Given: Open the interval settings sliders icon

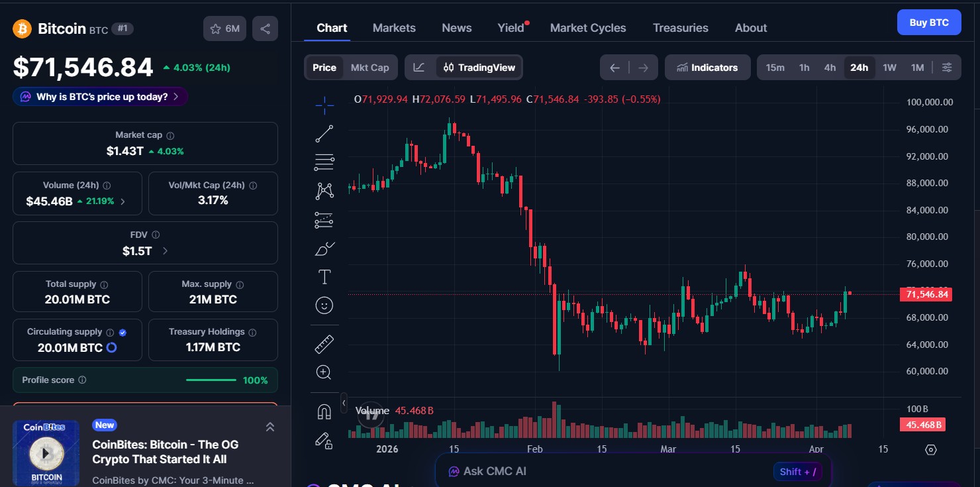Looking at the screenshot, I should [946, 67].
